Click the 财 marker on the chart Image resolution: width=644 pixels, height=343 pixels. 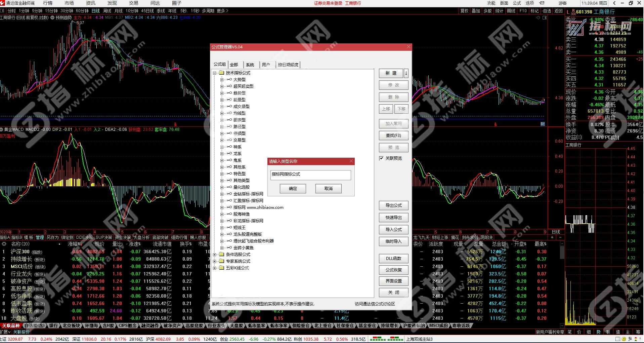click(542, 124)
